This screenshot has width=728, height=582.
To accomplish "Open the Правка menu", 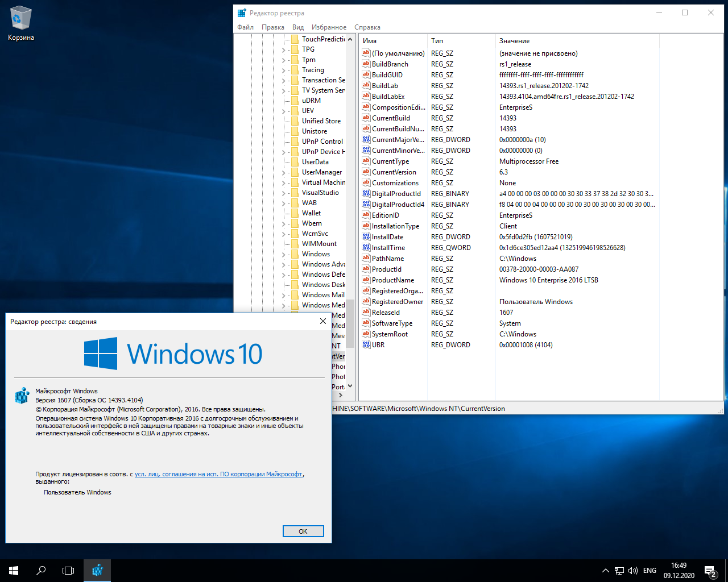I will click(273, 27).
